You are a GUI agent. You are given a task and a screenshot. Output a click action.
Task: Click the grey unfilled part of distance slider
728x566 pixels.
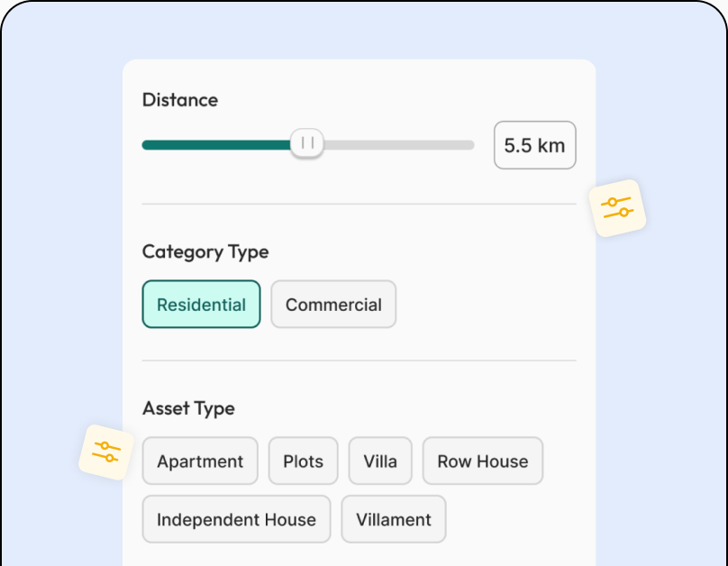point(399,145)
